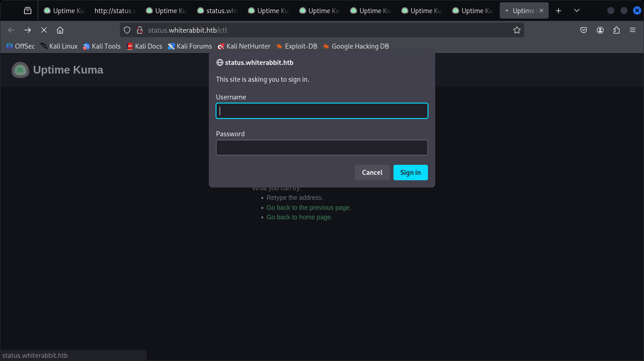644x361 pixels.
Task: Bookmark this page with the star icon
Action: point(516,30)
